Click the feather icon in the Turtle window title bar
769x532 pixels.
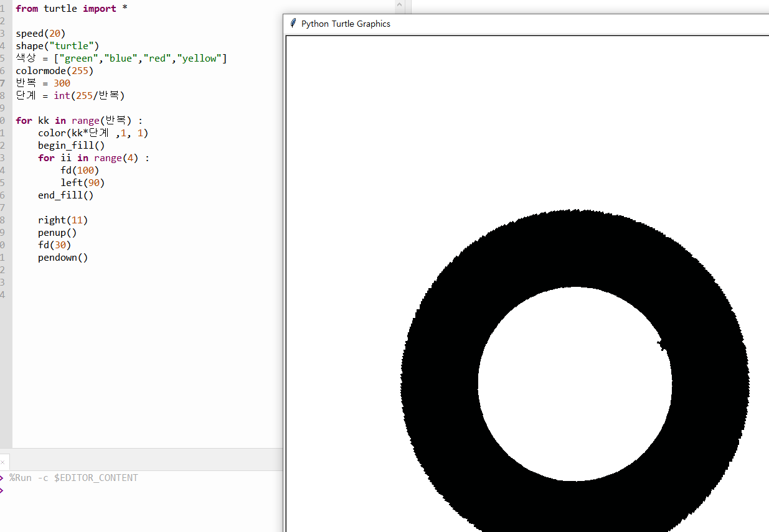tap(293, 24)
